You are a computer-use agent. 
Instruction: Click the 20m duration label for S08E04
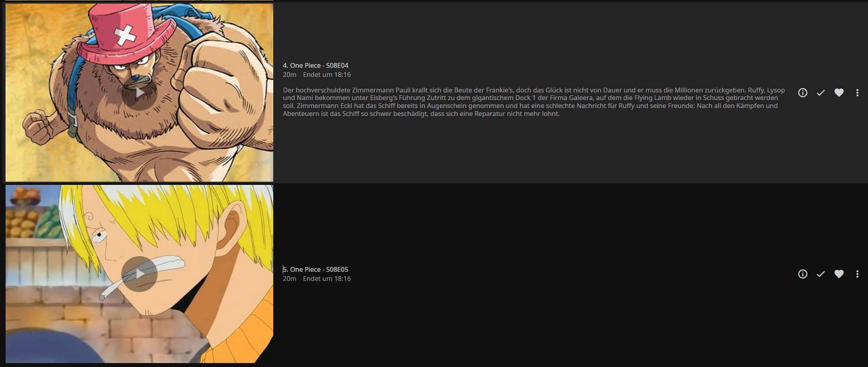(x=290, y=75)
